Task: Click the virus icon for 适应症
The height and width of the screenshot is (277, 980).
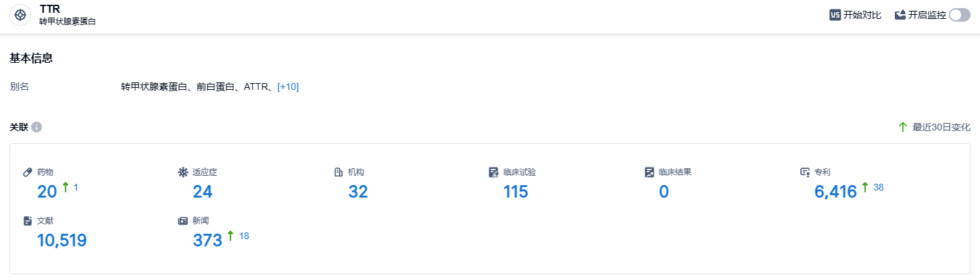Action: pyautogui.click(x=182, y=172)
